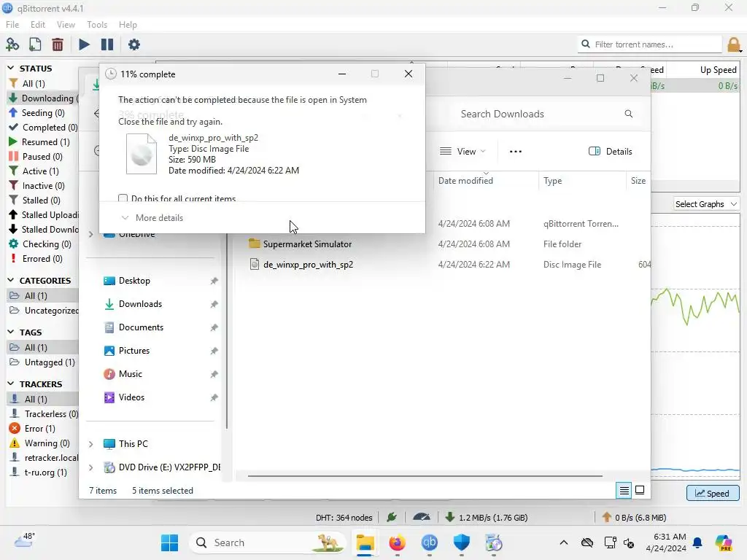This screenshot has width=747, height=560.
Task: Collapse the STATUS section in qBittorrent sidebar
Action: [x=11, y=68]
